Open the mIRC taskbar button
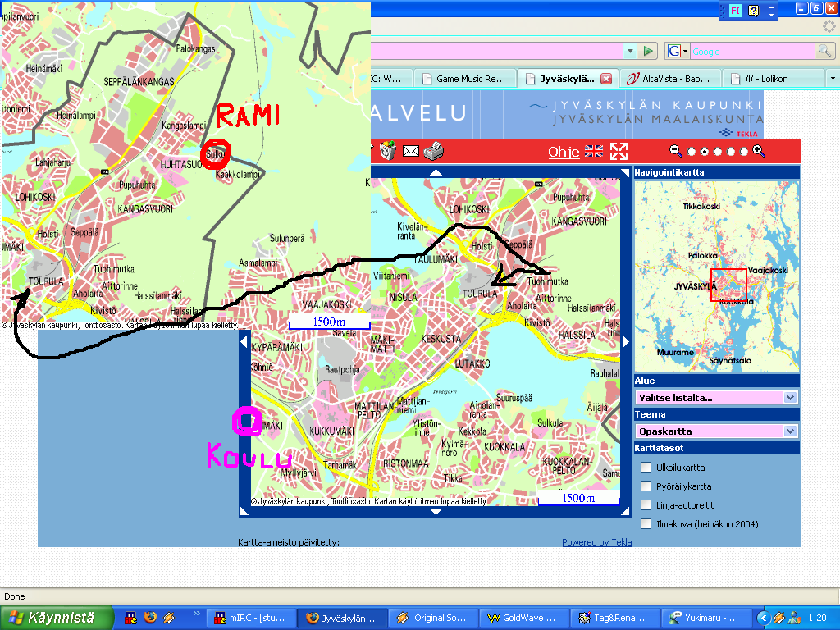The width and height of the screenshot is (840, 630). click(x=249, y=618)
